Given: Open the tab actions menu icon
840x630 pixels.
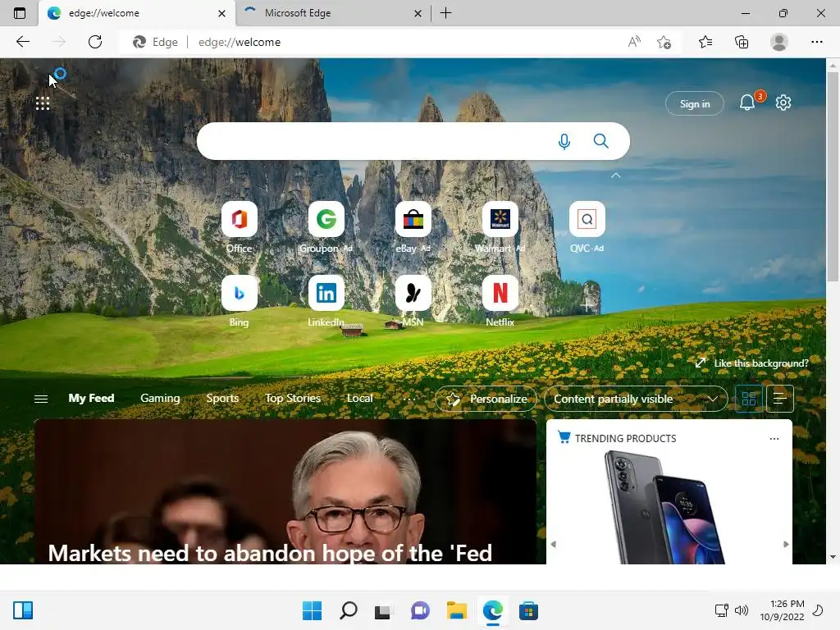Looking at the screenshot, I should point(20,13).
